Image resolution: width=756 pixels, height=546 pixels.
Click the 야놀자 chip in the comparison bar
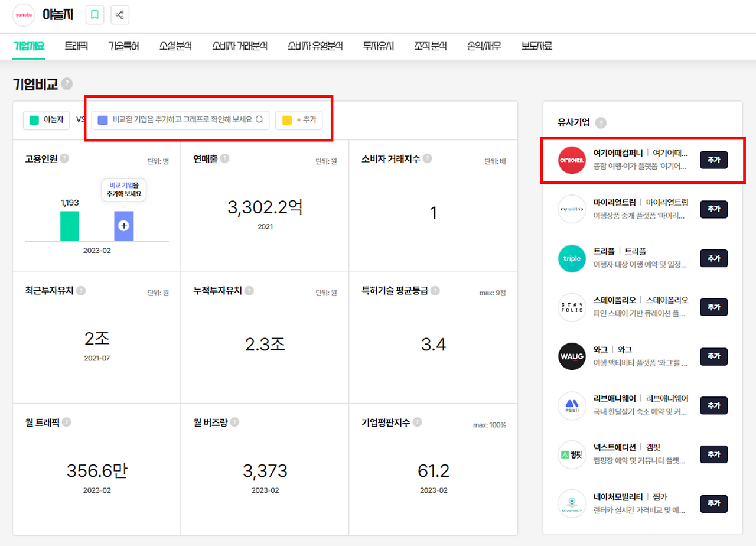(x=47, y=120)
